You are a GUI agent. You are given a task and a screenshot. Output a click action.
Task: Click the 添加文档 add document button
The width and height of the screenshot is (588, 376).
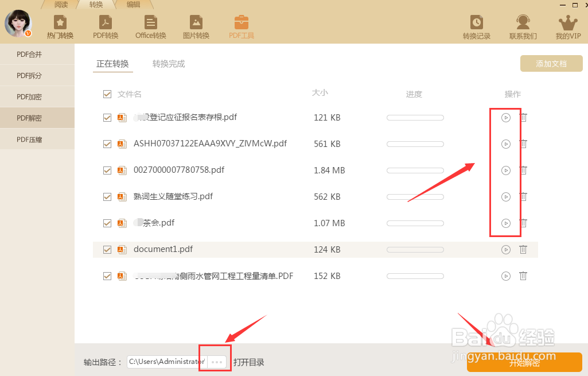[551, 63]
